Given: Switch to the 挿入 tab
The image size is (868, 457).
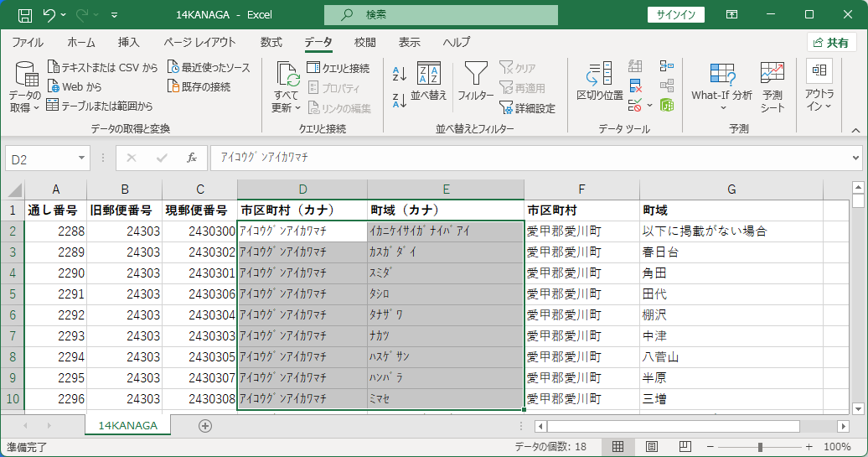Looking at the screenshot, I should tap(128, 42).
